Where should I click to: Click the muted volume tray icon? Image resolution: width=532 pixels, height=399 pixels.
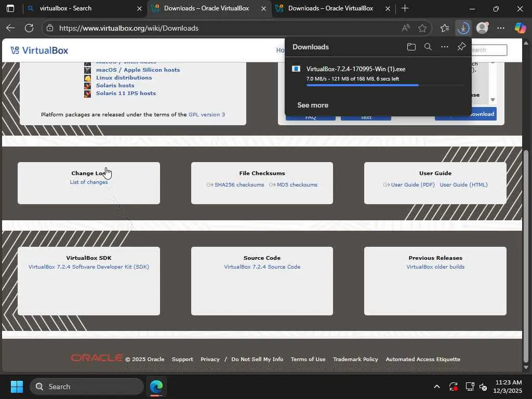pos(483,387)
